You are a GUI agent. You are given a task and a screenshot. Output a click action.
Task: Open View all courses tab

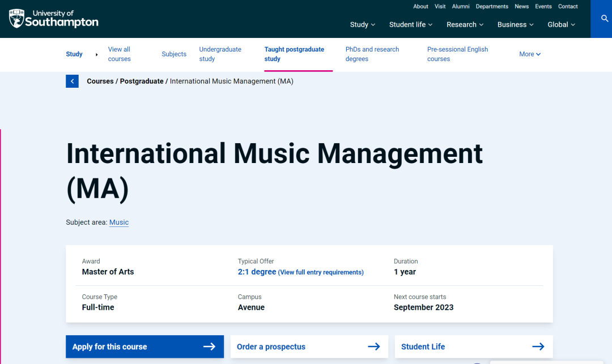point(120,54)
